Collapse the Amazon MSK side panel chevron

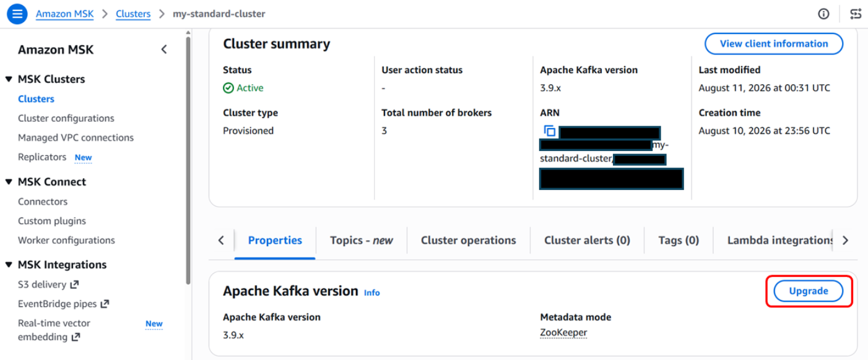(164, 49)
